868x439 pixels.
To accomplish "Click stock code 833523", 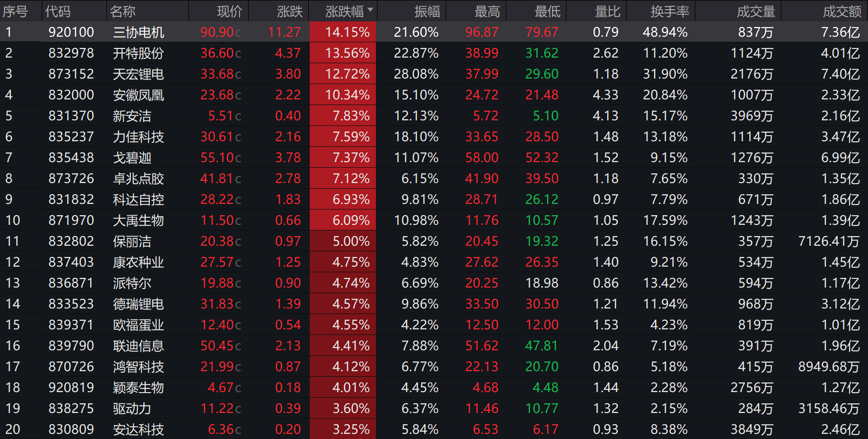I will [71, 304].
